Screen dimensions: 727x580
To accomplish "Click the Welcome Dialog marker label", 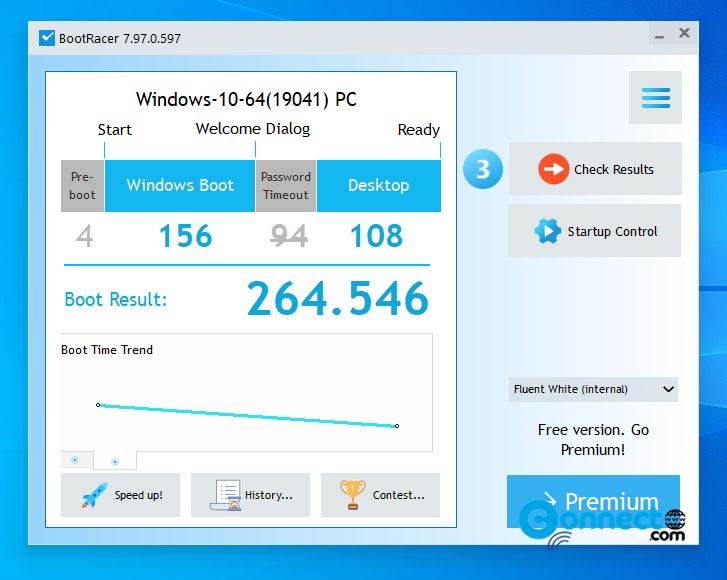I will [x=253, y=128].
